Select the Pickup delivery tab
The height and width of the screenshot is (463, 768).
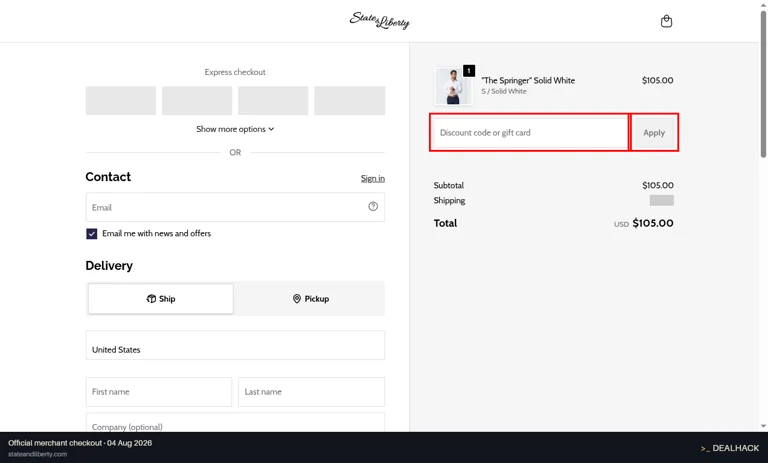pos(311,298)
